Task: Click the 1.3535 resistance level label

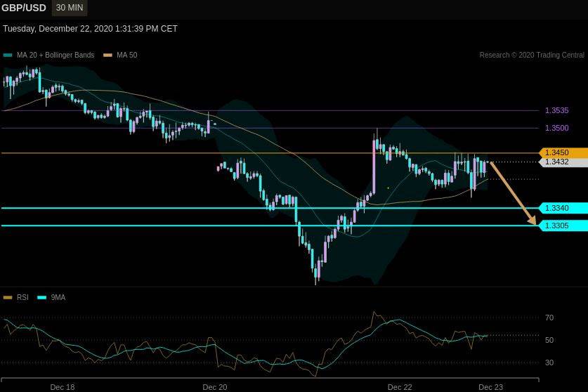Action: click(556, 110)
